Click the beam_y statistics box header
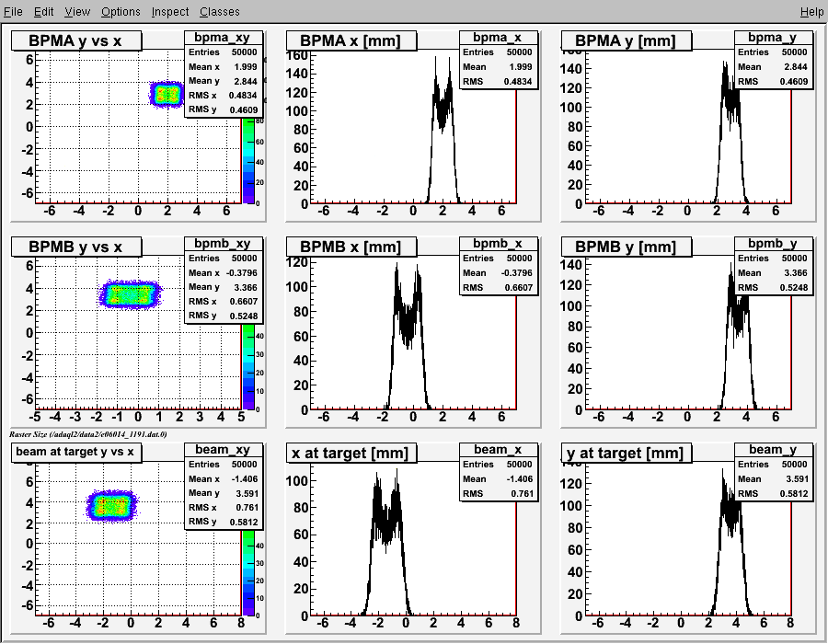Screen dimensions: 828x644 [773, 449]
